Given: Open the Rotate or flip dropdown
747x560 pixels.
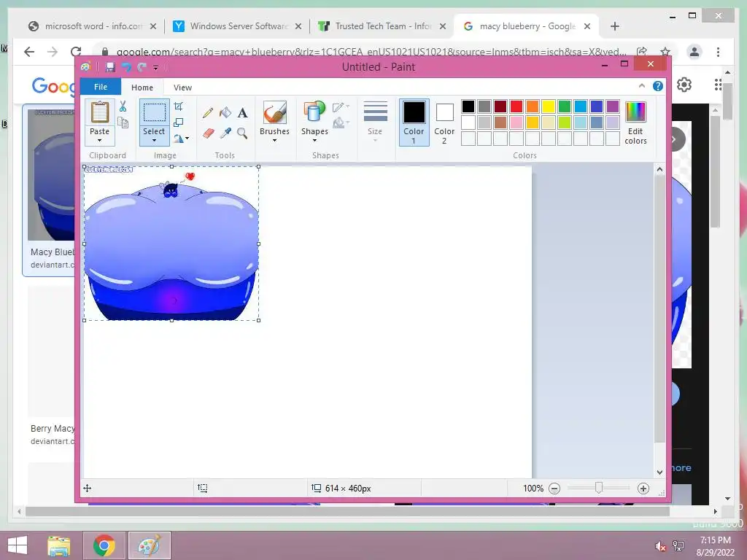Looking at the screenshot, I should (x=182, y=139).
